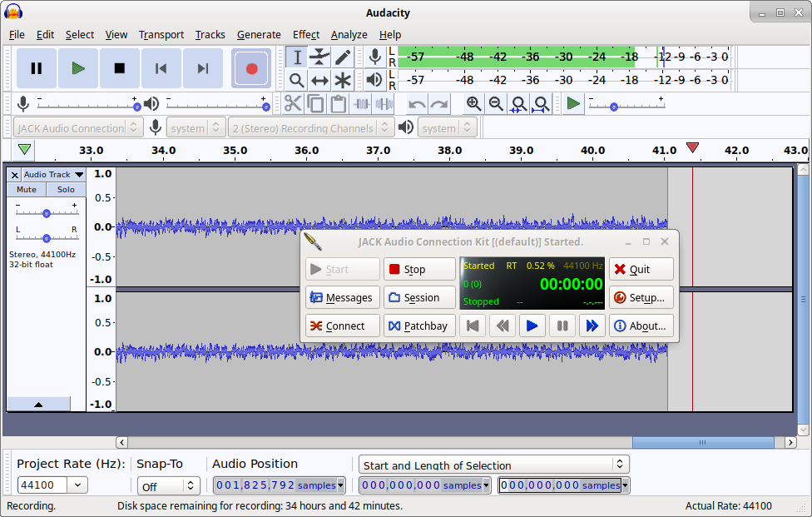Collapse the Audio Track with bottom arrow
The height and width of the screenshot is (517, 812).
(38, 404)
